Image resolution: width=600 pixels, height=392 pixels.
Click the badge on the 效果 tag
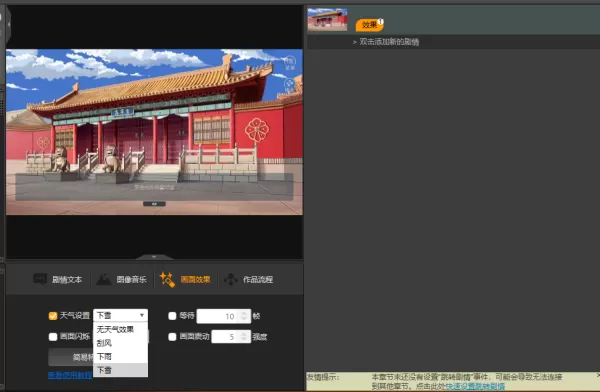pos(381,21)
